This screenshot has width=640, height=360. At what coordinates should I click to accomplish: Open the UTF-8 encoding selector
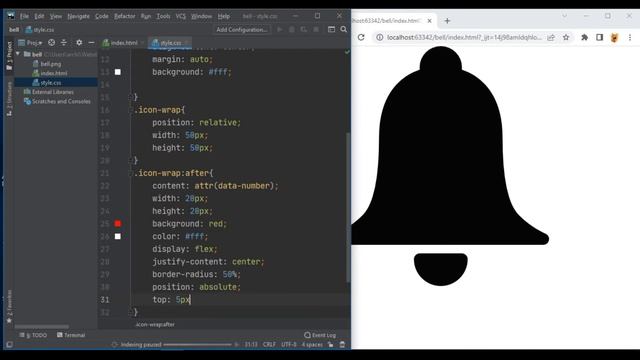click(289, 345)
